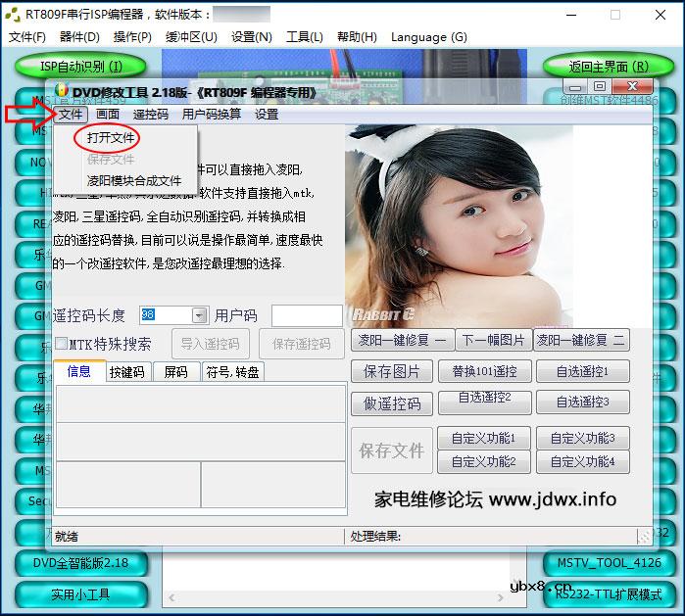Click the horizontal scrollbar left arrow
Image resolution: width=685 pixels, height=616 pixels.
point(171,597)
